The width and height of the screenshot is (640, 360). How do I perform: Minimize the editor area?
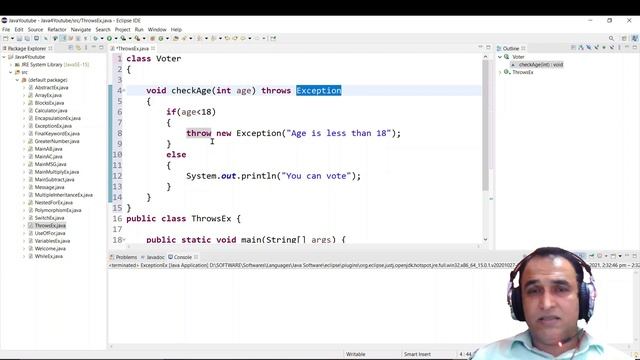click(x=480, y=48)
